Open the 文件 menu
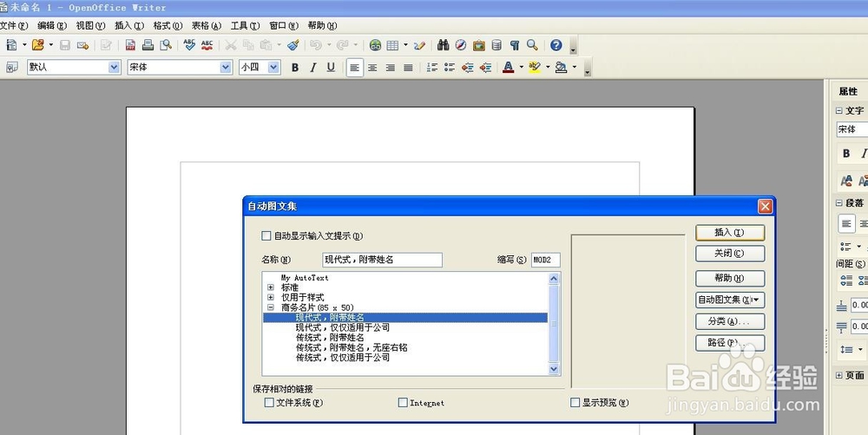This screenshot has height=435, width=868. click(x=14, y=25)
